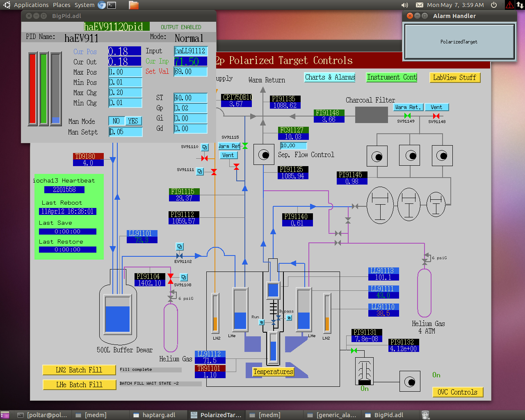Click Man Setpt field 0.05
The height and width of the screenshot is (420, 525).
[126, 132]
